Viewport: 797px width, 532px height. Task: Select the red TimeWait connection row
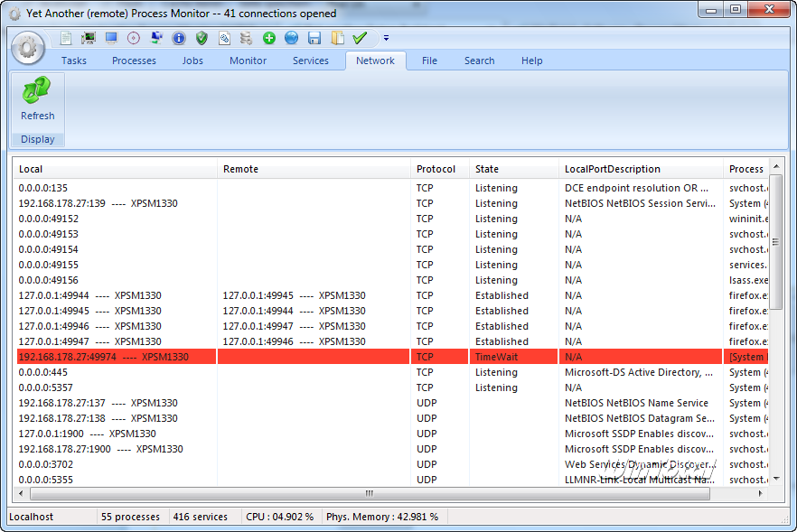pos(271,357)
